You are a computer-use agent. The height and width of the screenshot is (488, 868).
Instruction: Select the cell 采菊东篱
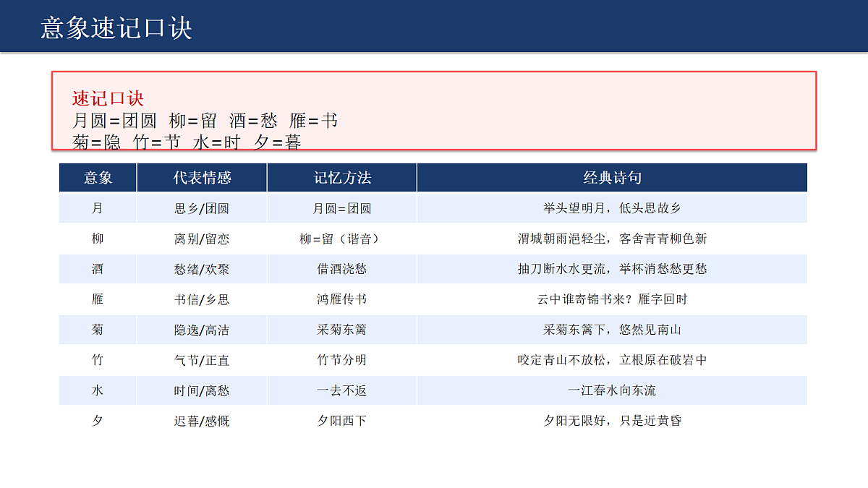pyautogui.click(x=342, y=330)
